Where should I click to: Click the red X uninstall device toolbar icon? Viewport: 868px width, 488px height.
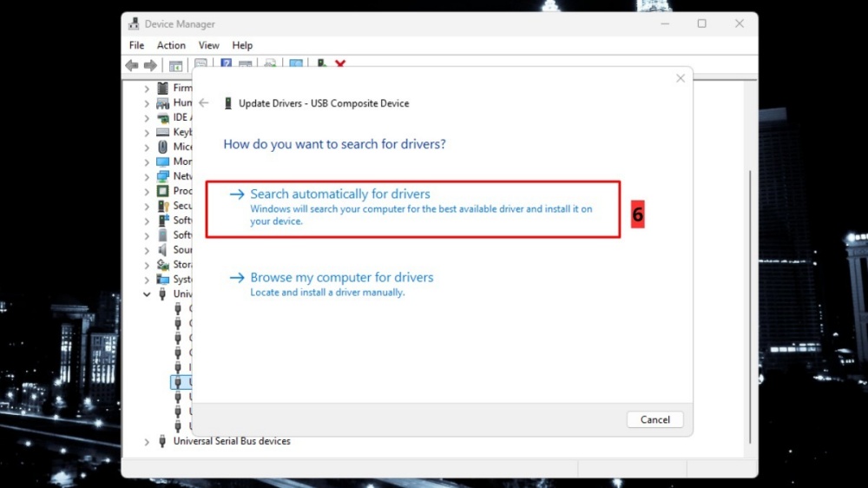click(340, 64)
